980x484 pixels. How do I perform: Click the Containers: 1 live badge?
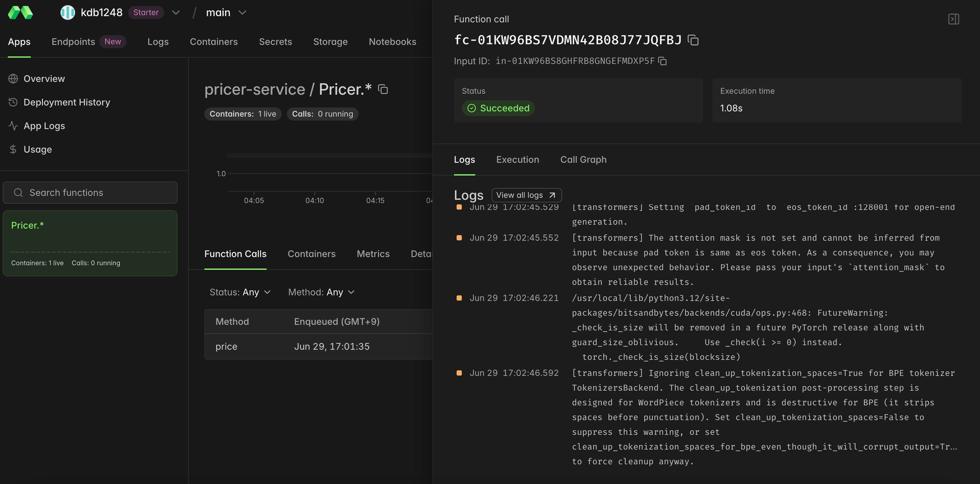(243, 114)
